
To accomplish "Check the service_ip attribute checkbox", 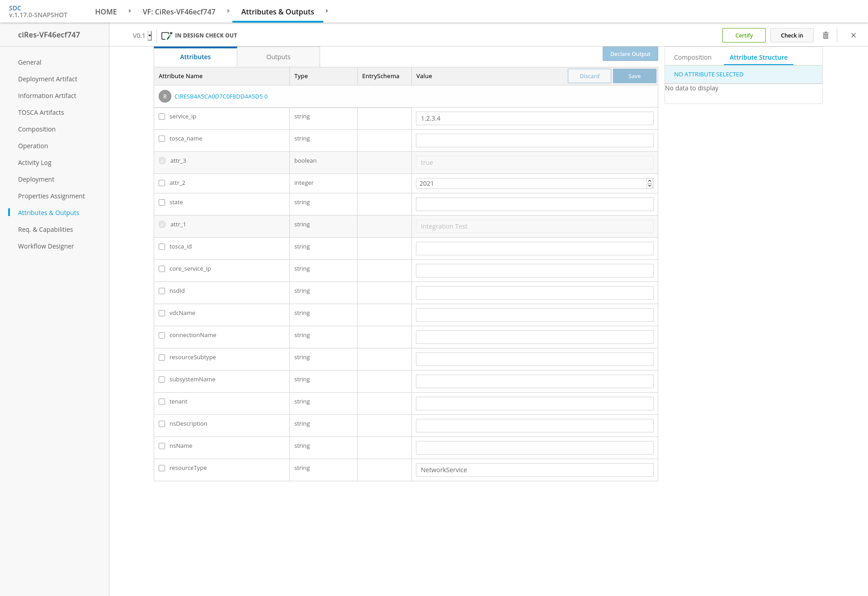I will click(162, 117).
